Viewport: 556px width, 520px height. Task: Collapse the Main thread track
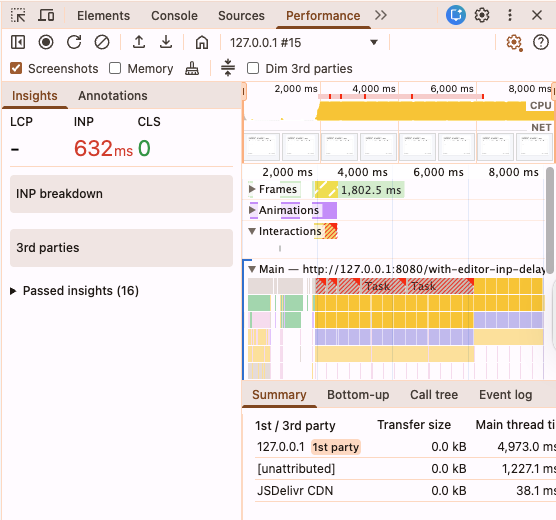[x=252, y=269]
